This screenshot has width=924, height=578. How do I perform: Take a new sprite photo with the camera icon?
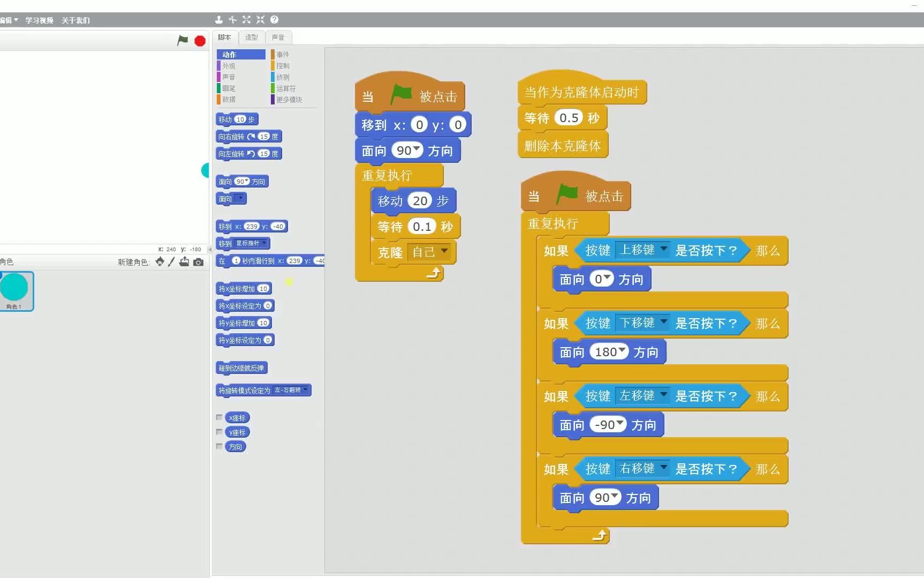click(198, 262)
